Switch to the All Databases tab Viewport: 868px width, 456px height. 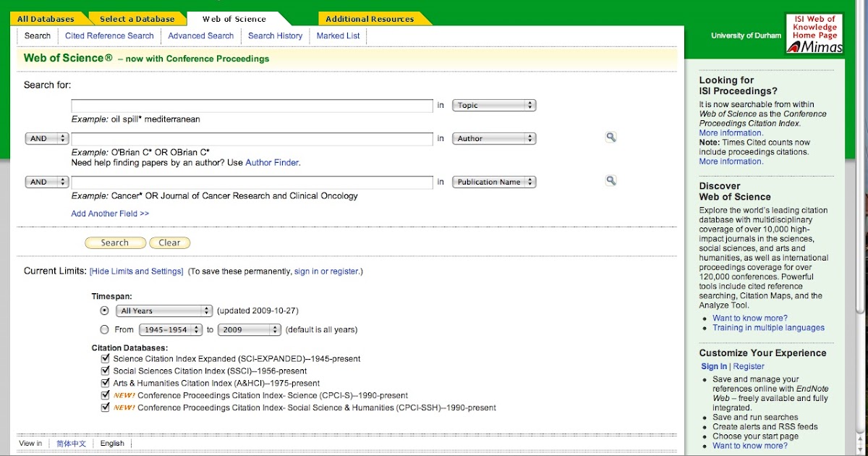[x=46, y=19]
